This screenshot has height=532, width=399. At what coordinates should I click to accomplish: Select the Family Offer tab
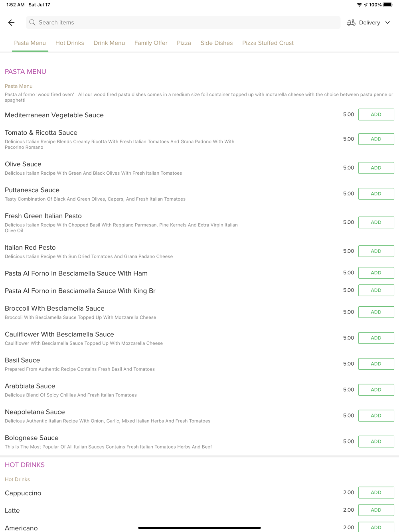pyautogui.click(x=151, y=43)
